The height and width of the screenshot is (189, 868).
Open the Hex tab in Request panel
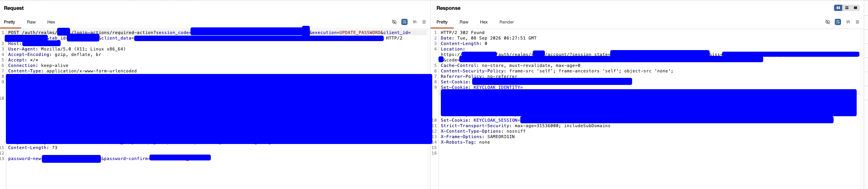pos(51,22)
